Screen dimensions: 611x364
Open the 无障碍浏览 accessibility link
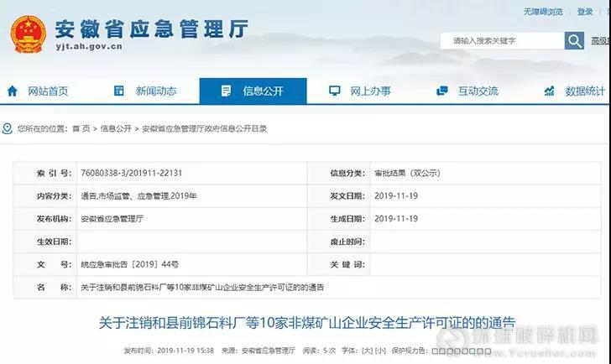click(542, 12)
